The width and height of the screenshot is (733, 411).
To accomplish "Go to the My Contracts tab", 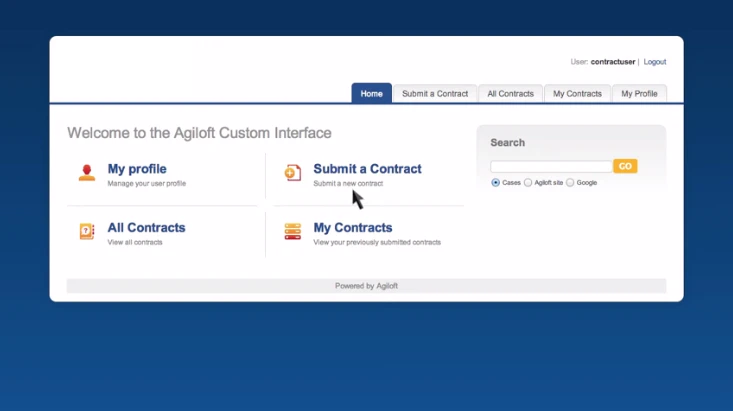I will (577, 94).
